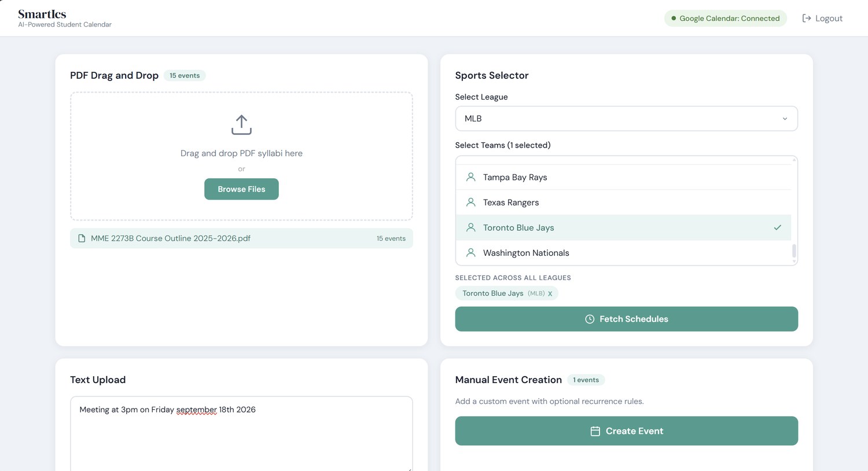Deselect Toronto Blue Jays via its checkmark

point(777,227)
